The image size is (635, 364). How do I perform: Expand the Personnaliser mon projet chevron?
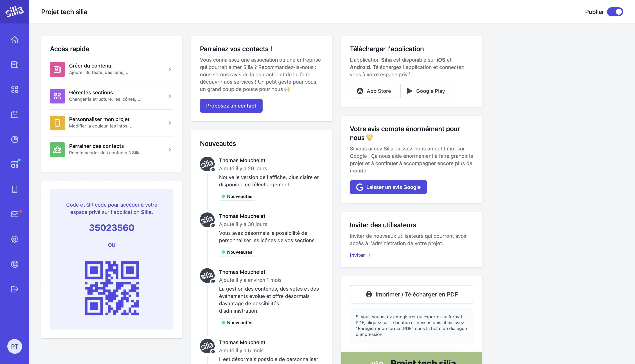170,123
